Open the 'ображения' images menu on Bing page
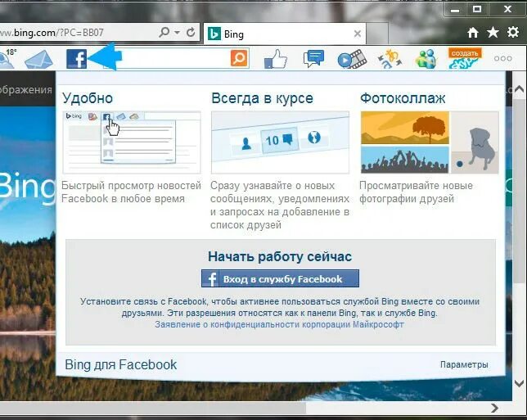The image size is (527, 420). 26,90
